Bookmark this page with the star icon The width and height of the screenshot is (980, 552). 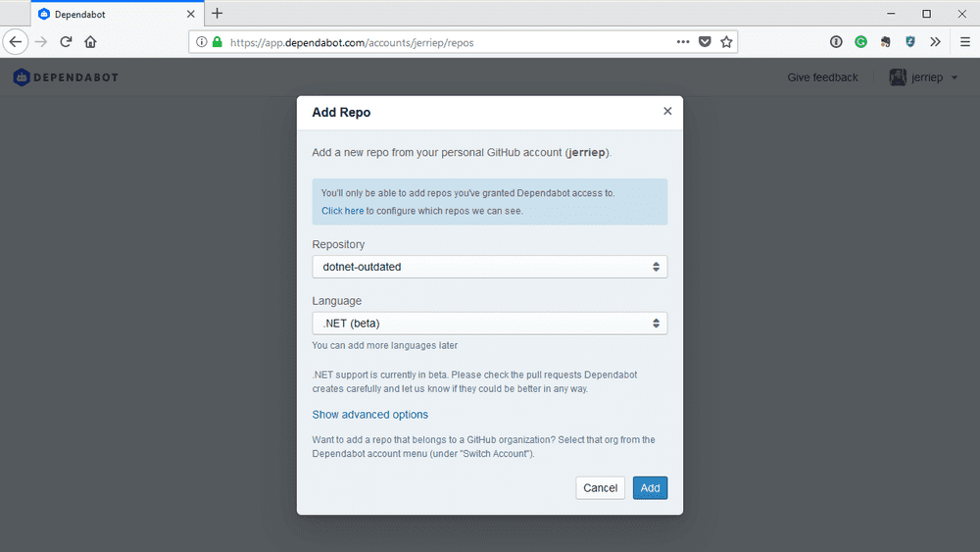click(726, 42)
